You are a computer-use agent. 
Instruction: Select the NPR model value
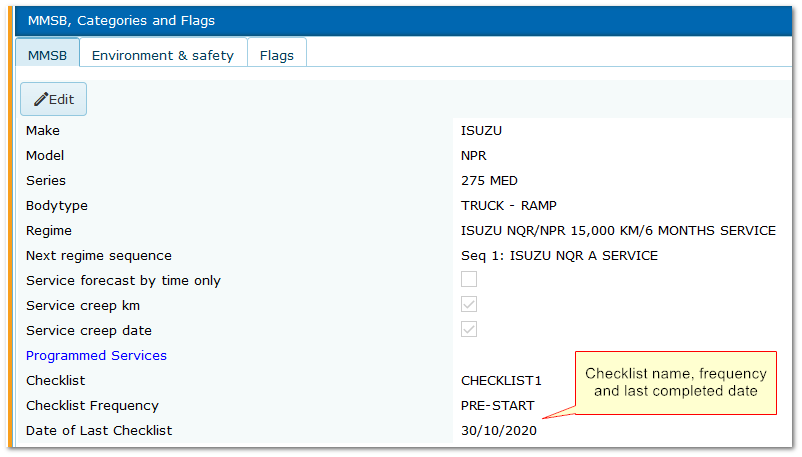474,156
